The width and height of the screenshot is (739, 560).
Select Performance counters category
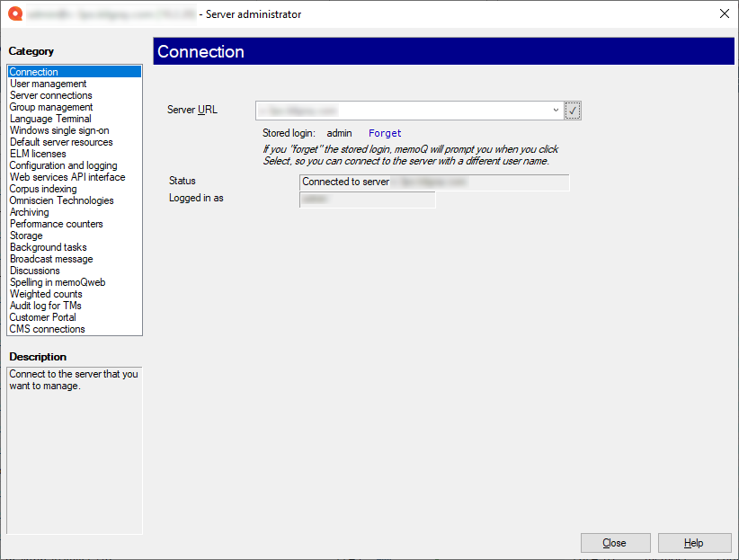(x=75, y=224)
